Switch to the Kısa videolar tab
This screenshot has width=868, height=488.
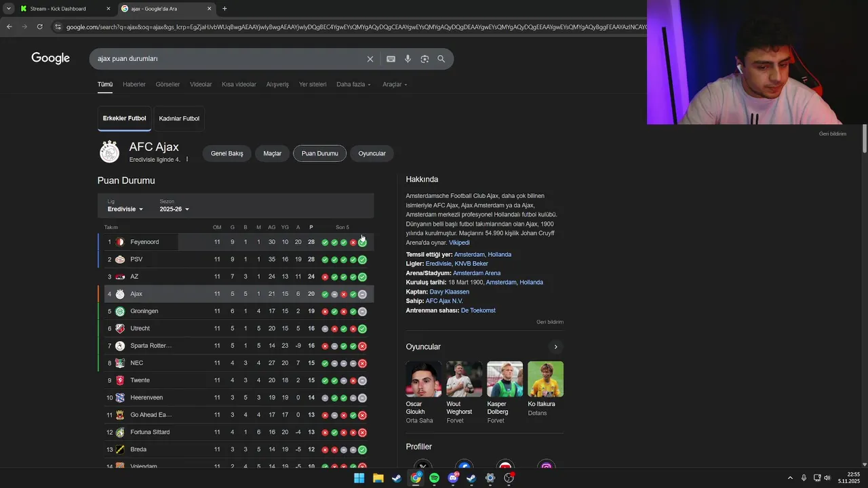(x=239, y=85)
